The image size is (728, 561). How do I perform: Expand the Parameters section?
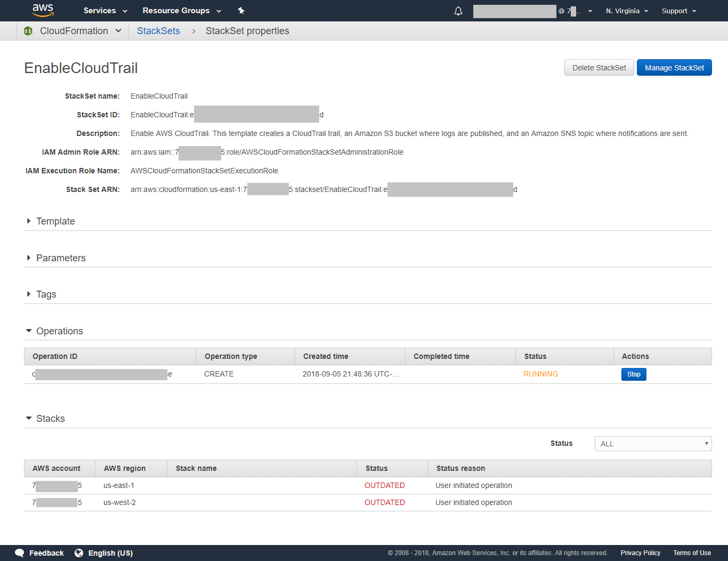[56, 258]
